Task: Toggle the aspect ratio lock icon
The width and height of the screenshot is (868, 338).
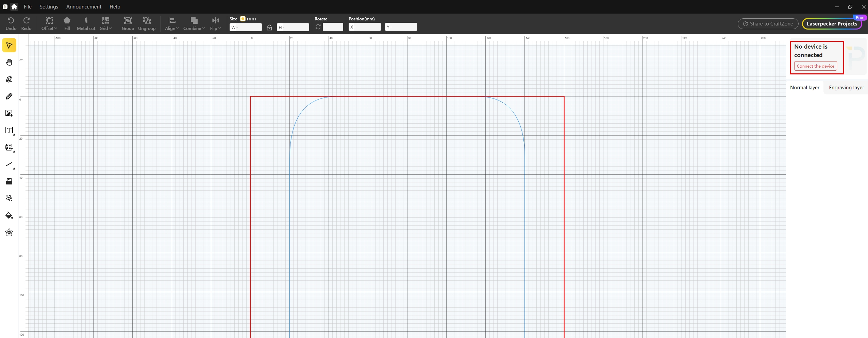Action: tap(269, 27)
